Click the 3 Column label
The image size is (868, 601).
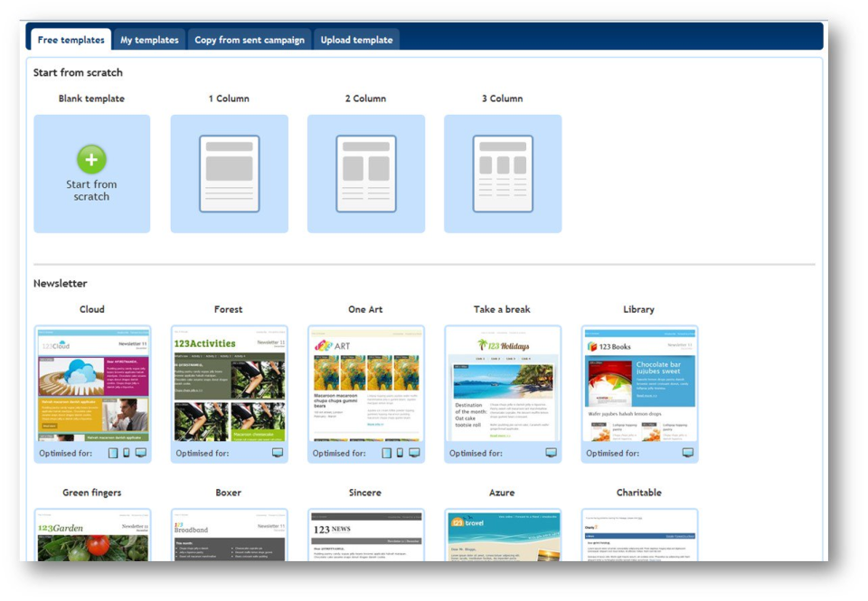point(502,99)
